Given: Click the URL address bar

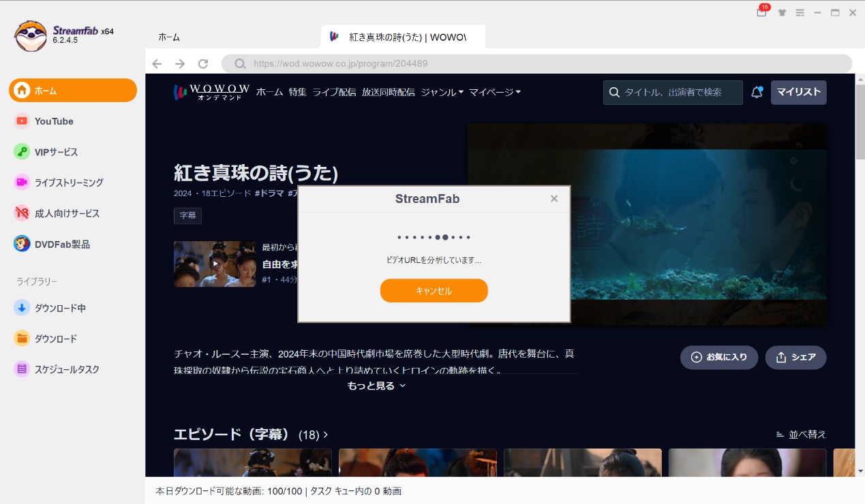Looking at the screenshot, I should pos(536,63).
